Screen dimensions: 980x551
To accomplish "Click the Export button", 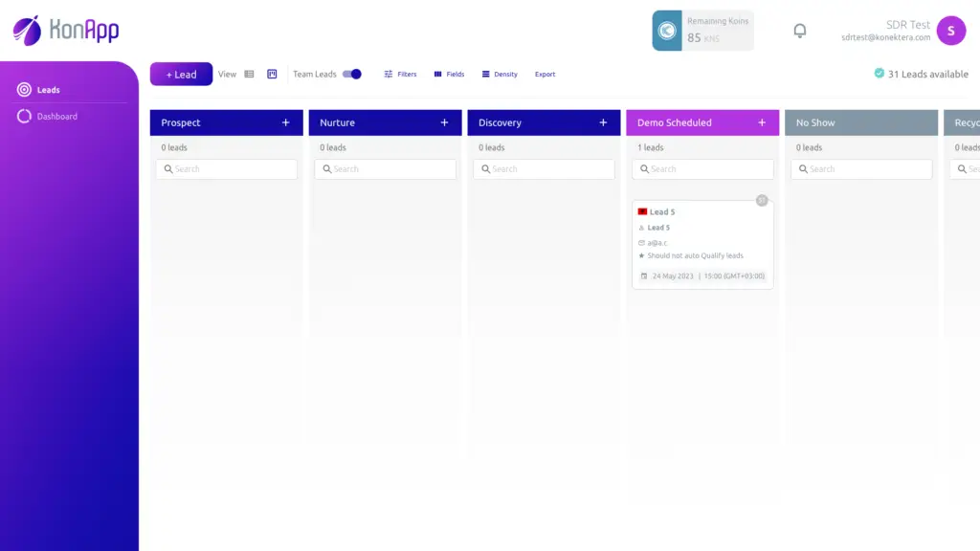I will 545,74.
